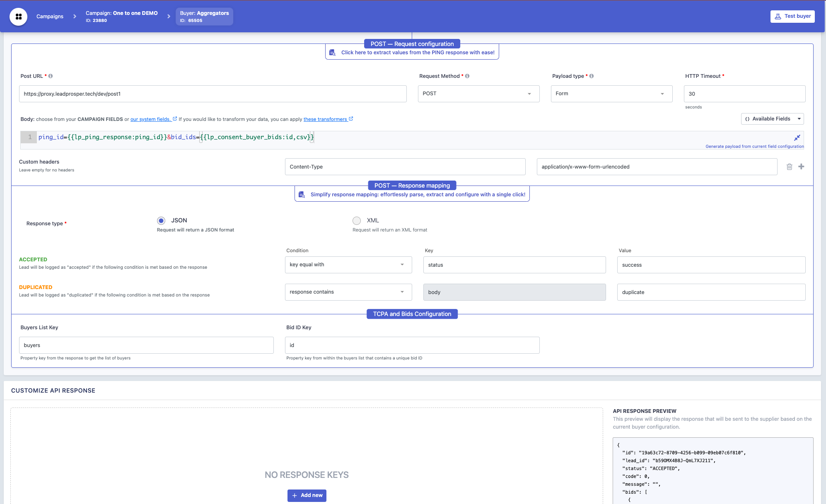Click the Request Method info icon
Viewport: 826px width, 504px height.
467,76
